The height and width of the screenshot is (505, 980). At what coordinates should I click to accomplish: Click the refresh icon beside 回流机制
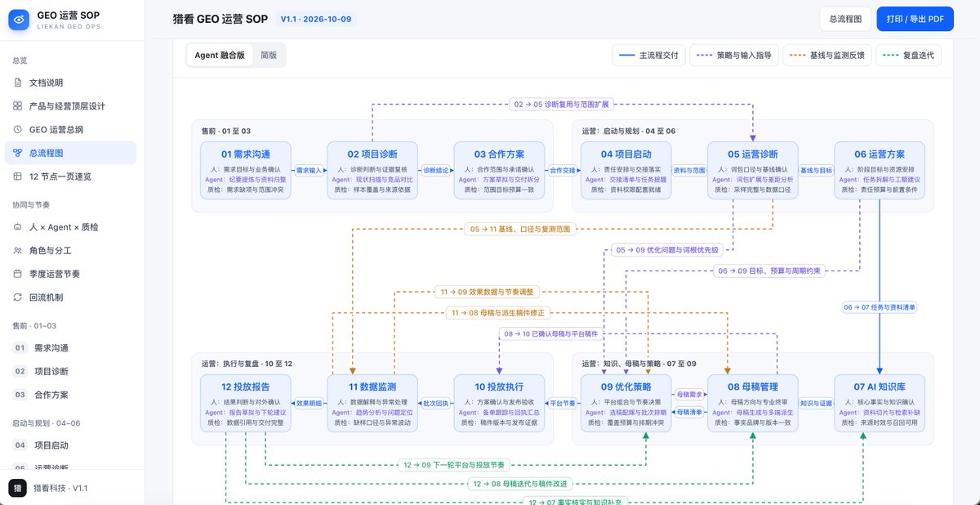(x=18, y=297)
